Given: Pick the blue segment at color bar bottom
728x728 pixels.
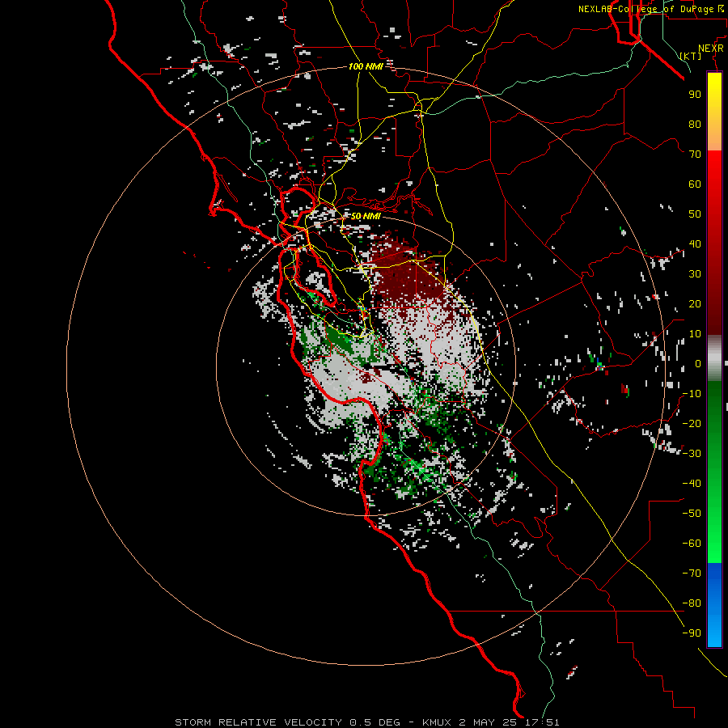Looking at the screenshot, I should (x=714, y=605).
